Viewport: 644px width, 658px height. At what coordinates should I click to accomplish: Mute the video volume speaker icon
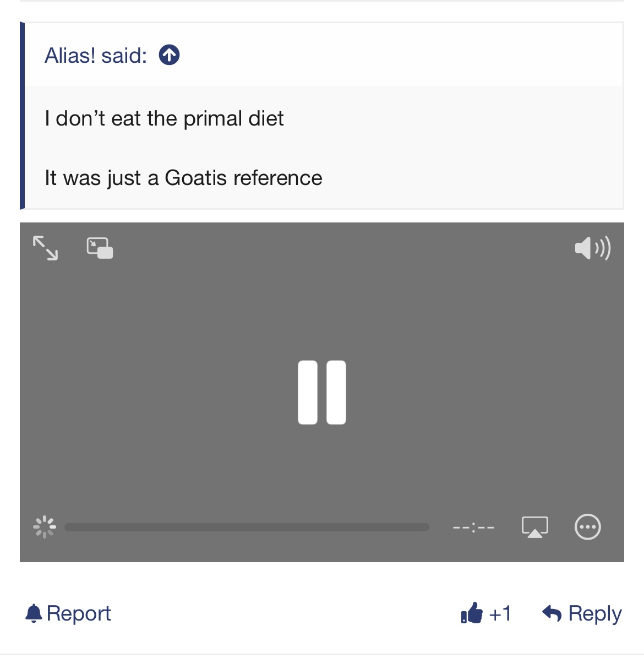[592, 248]
